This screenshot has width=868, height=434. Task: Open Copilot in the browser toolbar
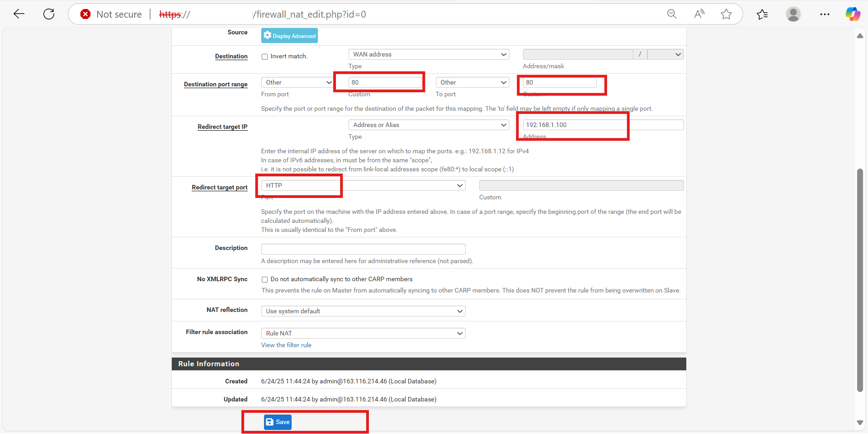(x=853, y=14)
